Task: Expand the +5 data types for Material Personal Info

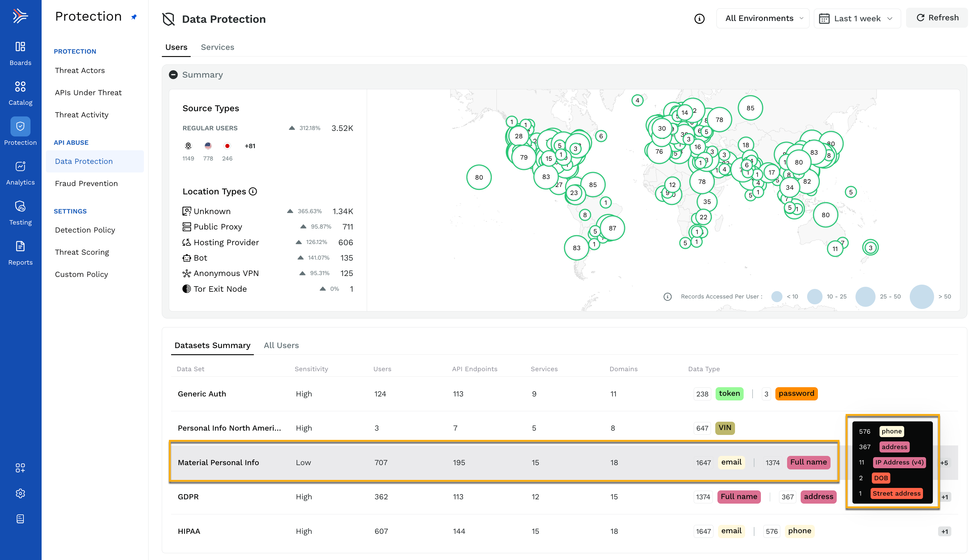Action: [x=945, y=463]
